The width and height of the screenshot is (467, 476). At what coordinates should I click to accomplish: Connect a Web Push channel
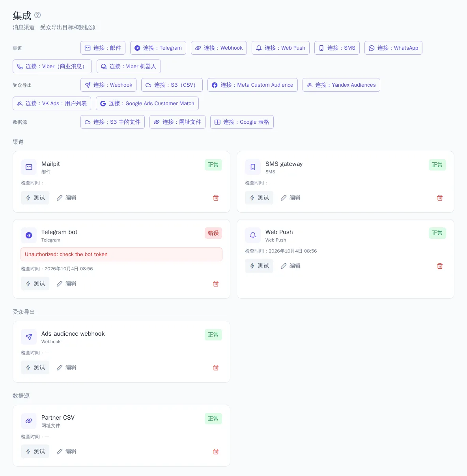280,48
